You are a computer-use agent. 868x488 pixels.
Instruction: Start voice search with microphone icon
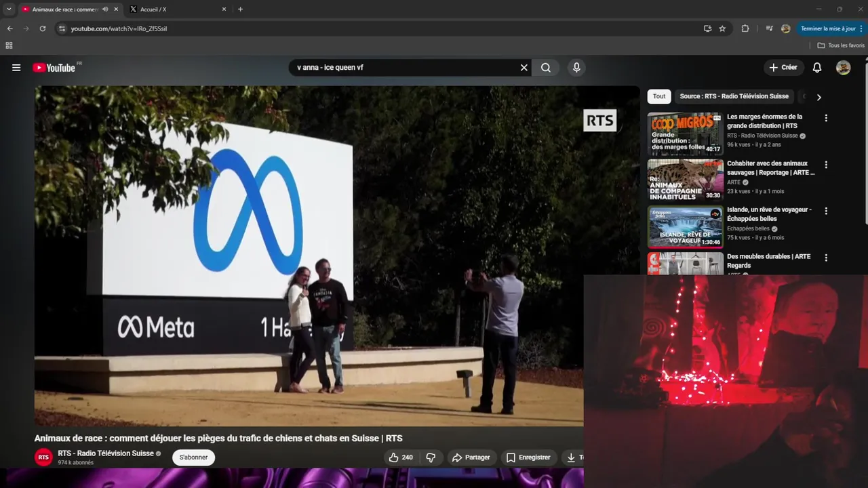576,68
